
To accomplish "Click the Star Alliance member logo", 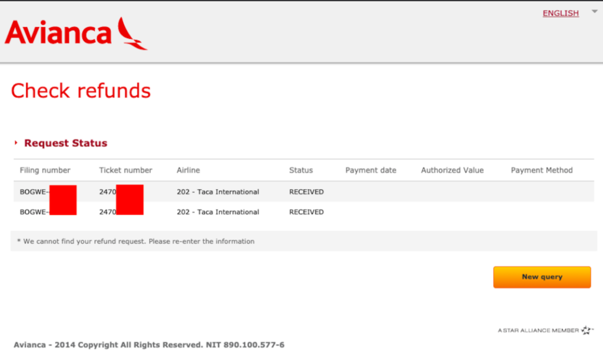I will [545, 330].
